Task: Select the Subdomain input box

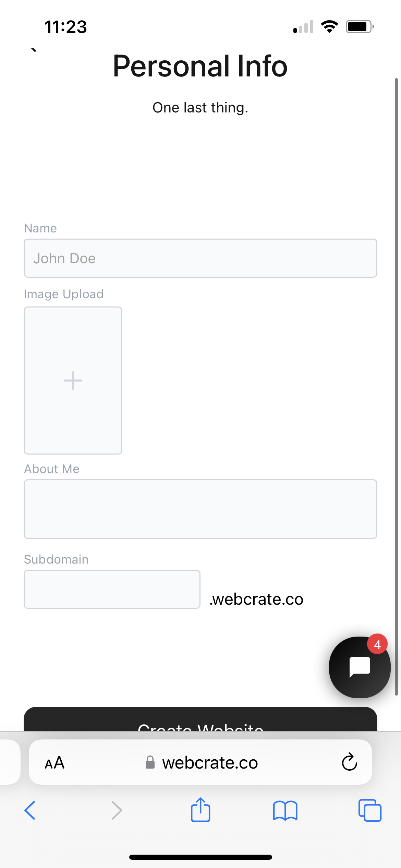Action: tap(112, 589)
